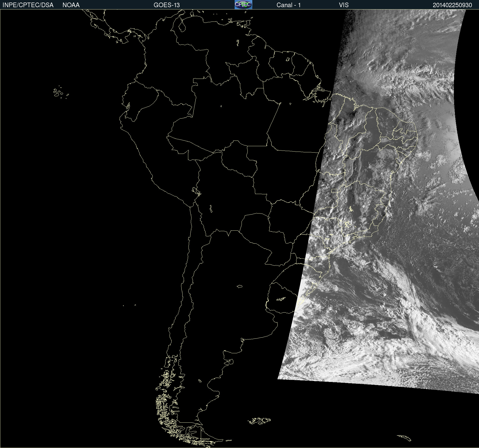Click the GOES-13 satellite label
Screen dimensions: 479x448
[x=166, y=5]
